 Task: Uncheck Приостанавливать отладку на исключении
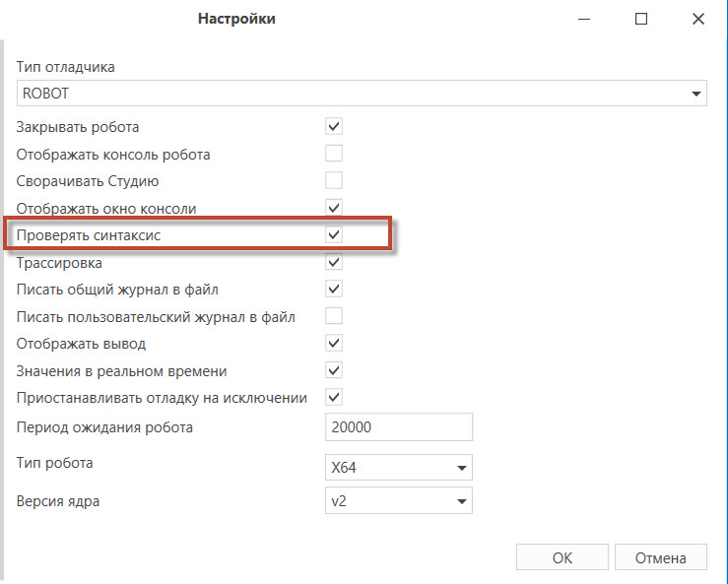tap(334, 398)
